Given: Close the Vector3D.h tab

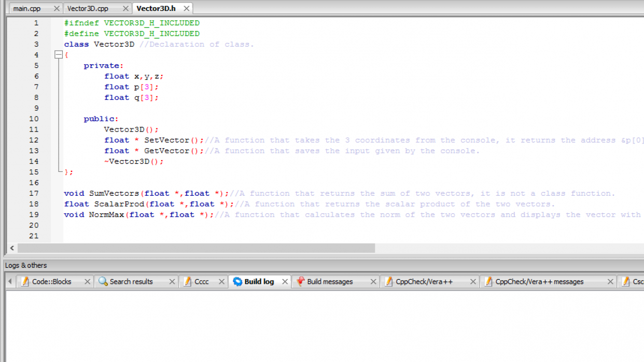Looking at the screenshot, I should (186, 8).
